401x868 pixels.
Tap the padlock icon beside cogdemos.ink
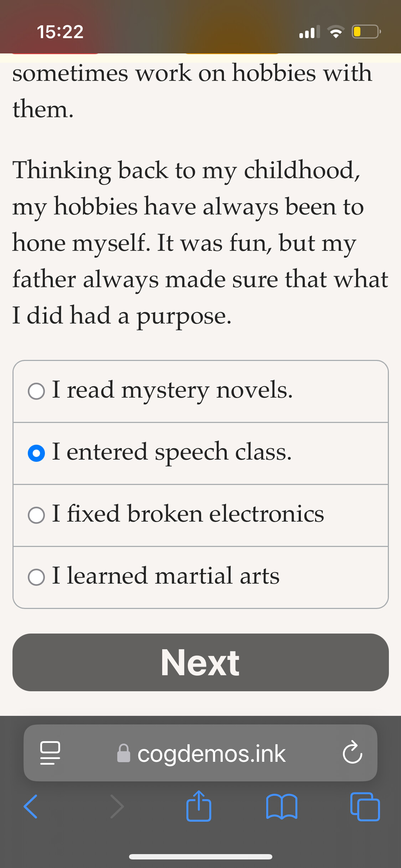pos(124,753)
